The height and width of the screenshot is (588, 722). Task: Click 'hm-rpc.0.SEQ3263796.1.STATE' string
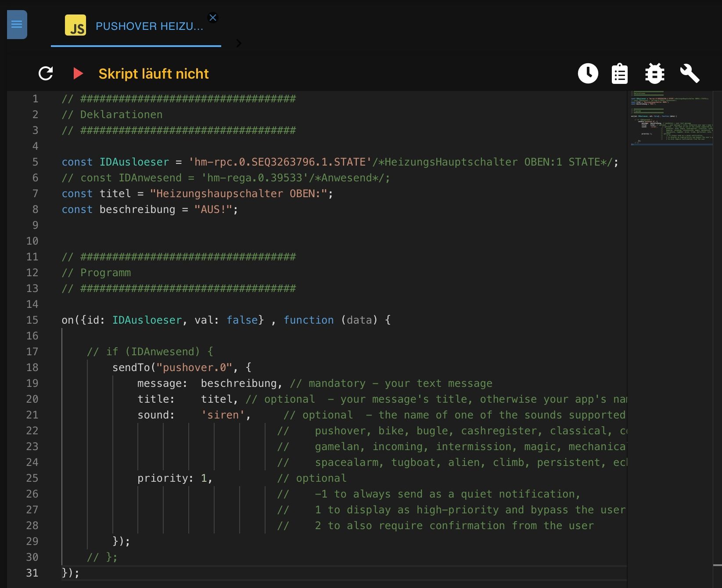tap(280, 162)
